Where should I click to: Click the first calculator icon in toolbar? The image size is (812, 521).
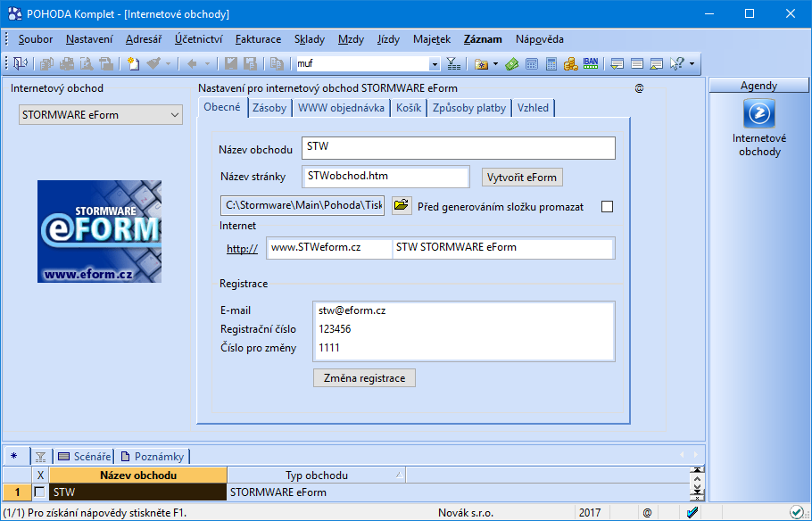click(531, 63)
